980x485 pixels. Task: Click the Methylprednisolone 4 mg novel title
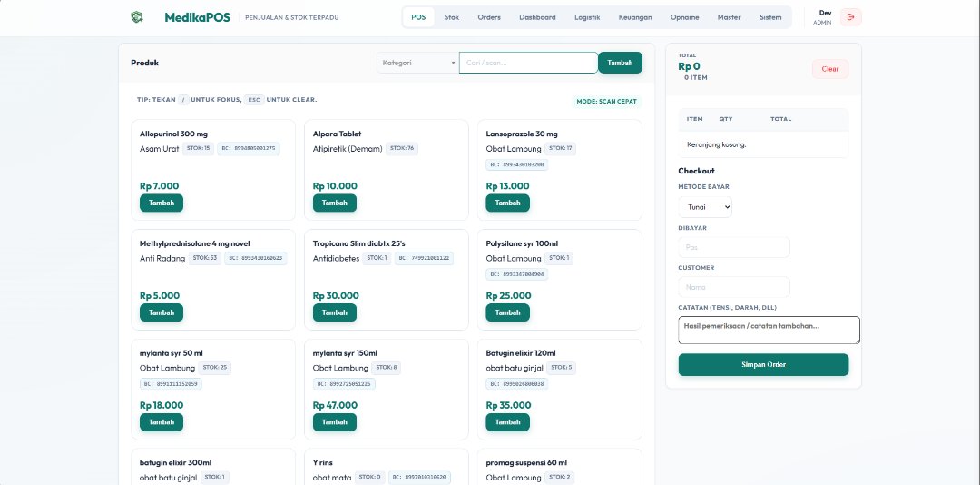[x=195, y=243]
